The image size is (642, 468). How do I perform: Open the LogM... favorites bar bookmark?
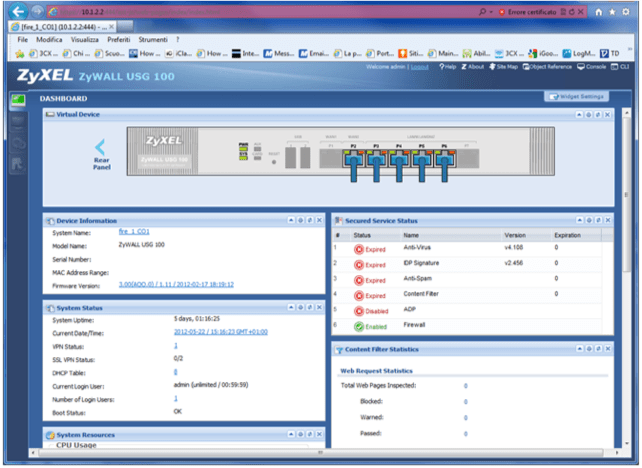point(579,54)
